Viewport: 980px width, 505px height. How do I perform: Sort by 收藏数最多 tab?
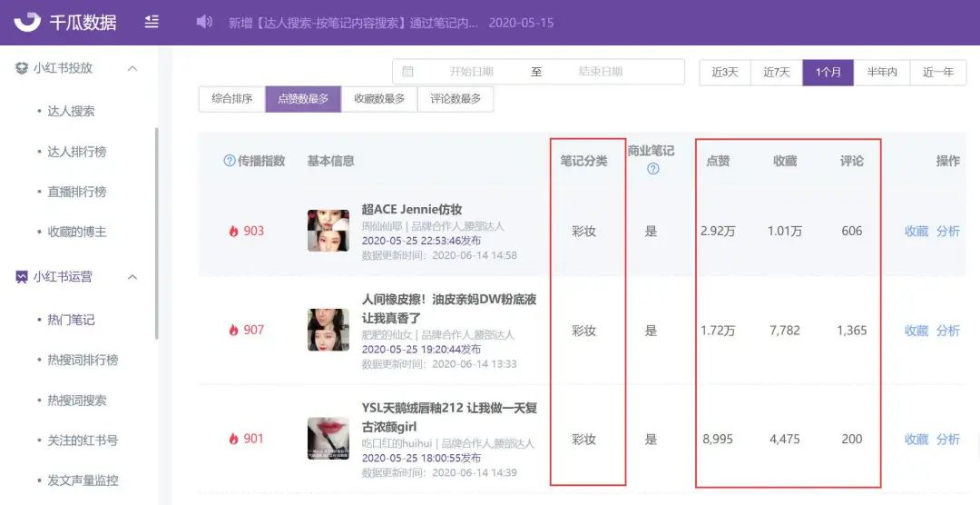pyautogui.click(x=379, y=99)
